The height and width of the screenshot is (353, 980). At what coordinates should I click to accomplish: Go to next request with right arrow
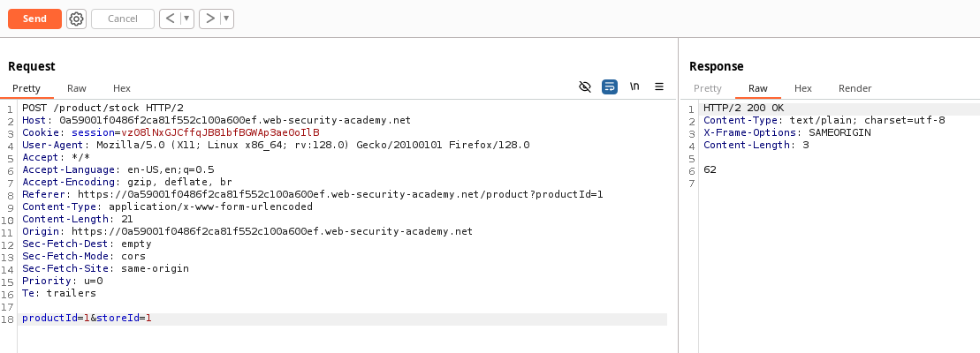[210, 19]
